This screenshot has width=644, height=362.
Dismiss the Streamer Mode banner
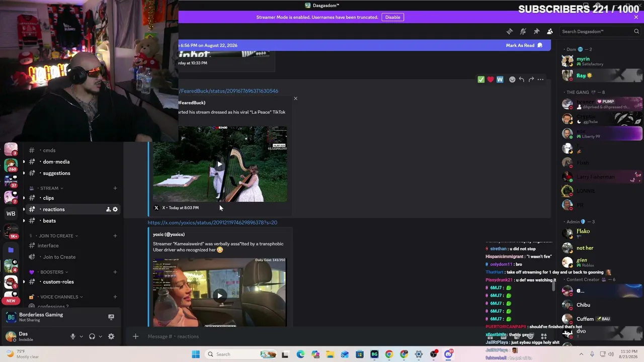pos(636,17)
